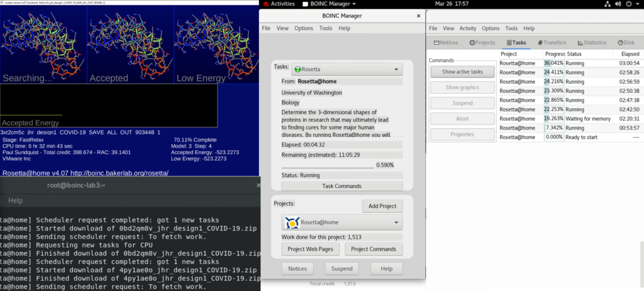This screenshot has height=291, width=644.
Task: Click the green Rosetta task status icon
Action: tap(297, 69)
